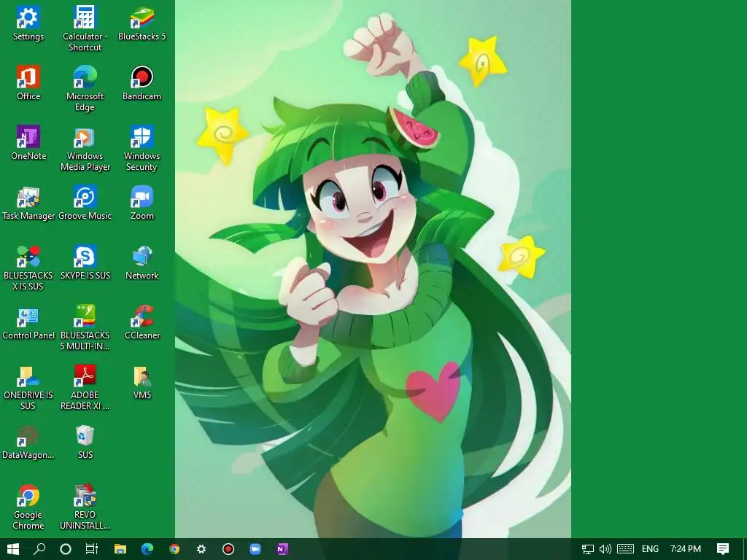Open network status tray icon

tap(588, 549)
